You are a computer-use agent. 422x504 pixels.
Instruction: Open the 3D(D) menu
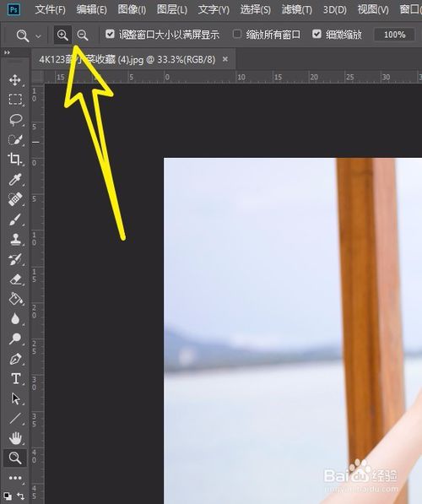(334, 10)
